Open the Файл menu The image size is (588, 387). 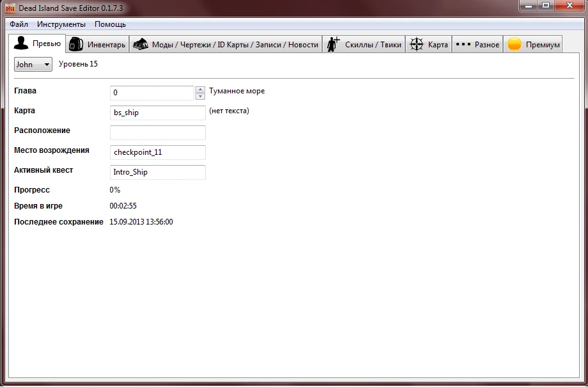tap(19, 24)
